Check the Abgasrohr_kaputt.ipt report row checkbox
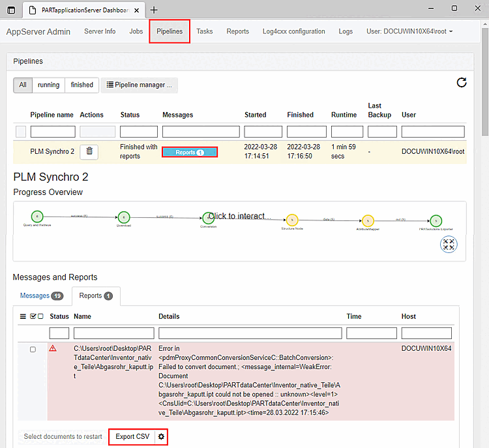Viewport: 489px width, 448px height. pos(33,350)
